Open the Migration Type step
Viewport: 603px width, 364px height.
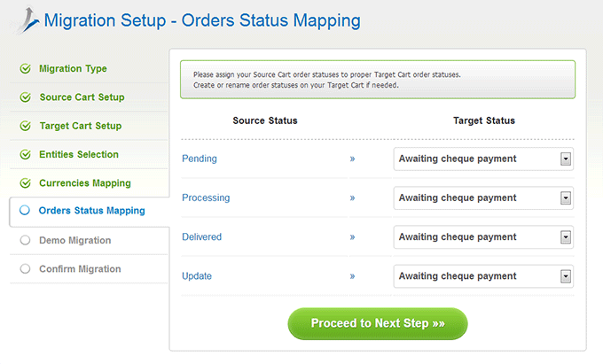[x=73, y=69]
